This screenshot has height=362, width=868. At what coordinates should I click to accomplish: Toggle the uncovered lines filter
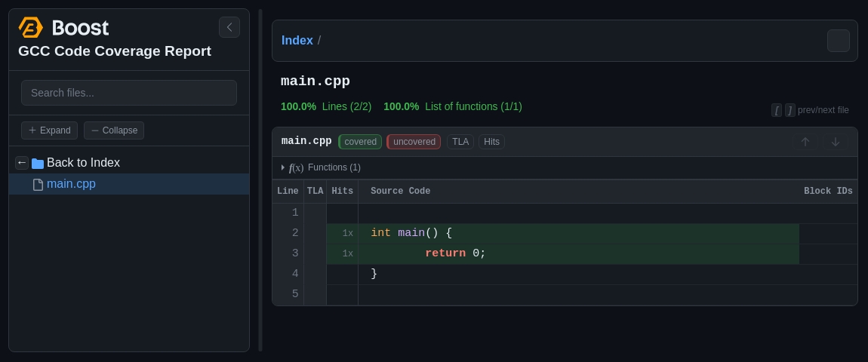coord(414,142)
